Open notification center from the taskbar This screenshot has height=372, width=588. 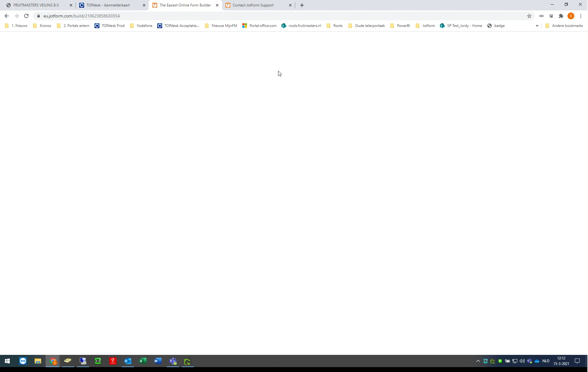click(x=578, y=362)
